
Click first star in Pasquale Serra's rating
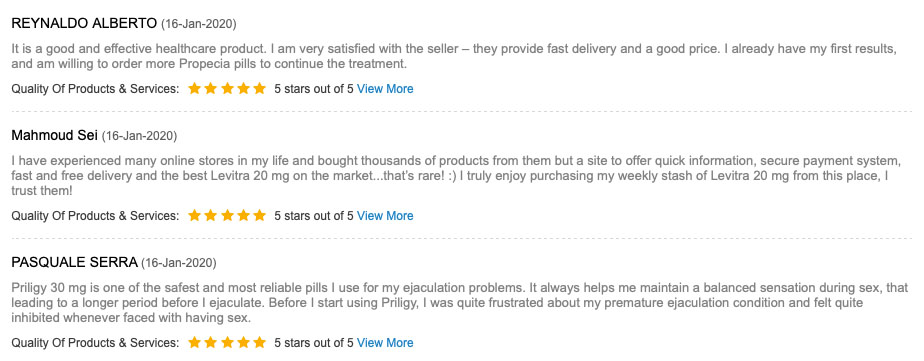point(194,342)
